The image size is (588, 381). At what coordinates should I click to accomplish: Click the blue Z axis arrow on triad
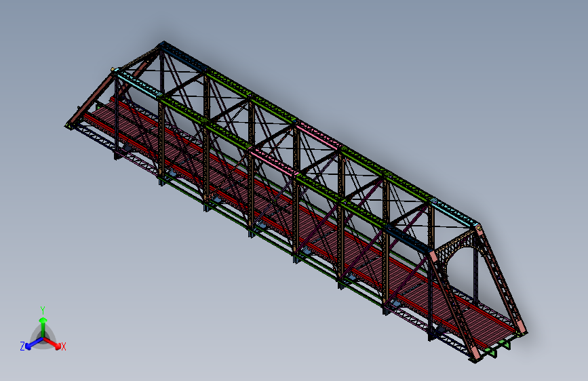coord(31,344)
